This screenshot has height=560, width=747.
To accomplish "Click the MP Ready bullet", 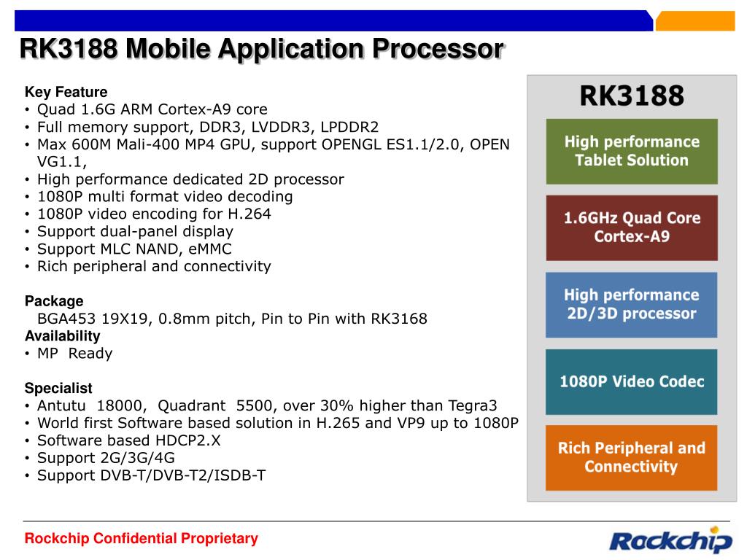I will (x=75, y=354).
